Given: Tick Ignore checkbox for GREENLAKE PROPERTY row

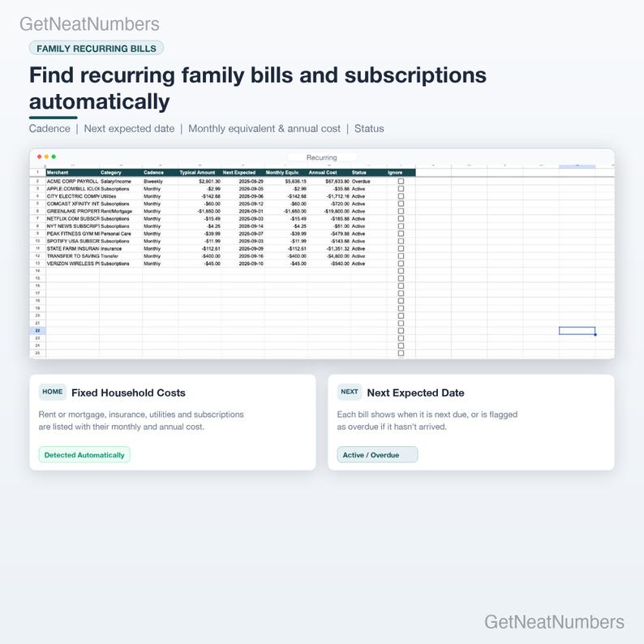Looking at the screenshot, I should tap(401, 211).
